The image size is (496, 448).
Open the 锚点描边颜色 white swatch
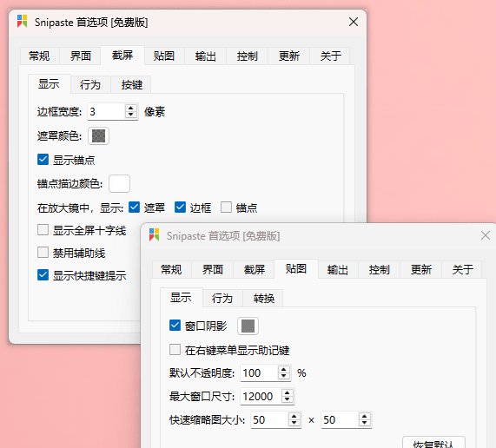(119, 183)
